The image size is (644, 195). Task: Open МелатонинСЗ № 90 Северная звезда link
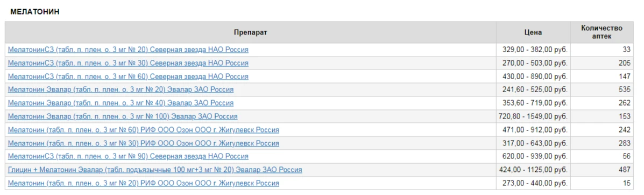[128, 156]
